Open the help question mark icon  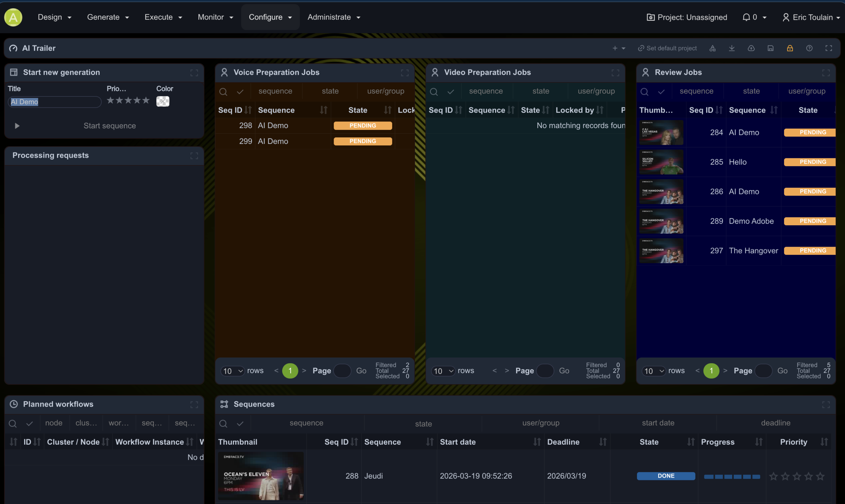[809, 48]
